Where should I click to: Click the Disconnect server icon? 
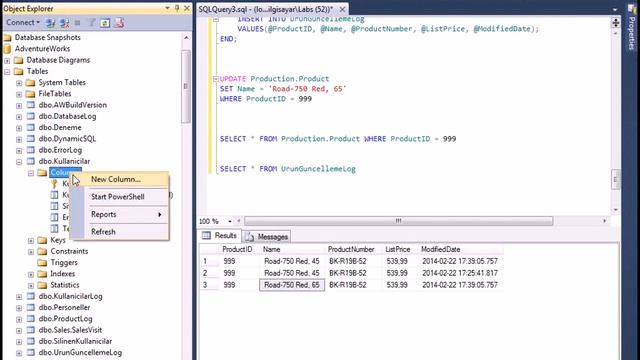pyautogui.click(x=64, y=23)
